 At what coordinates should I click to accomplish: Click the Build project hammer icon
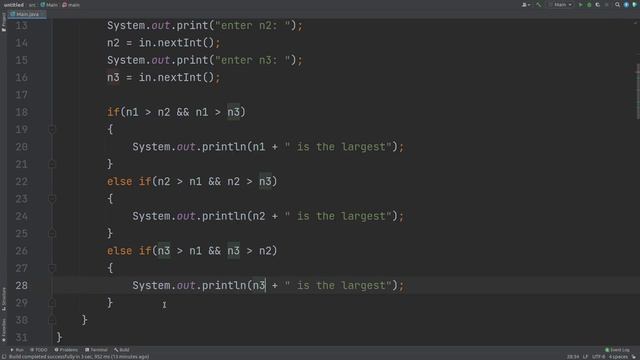(539, 5)
